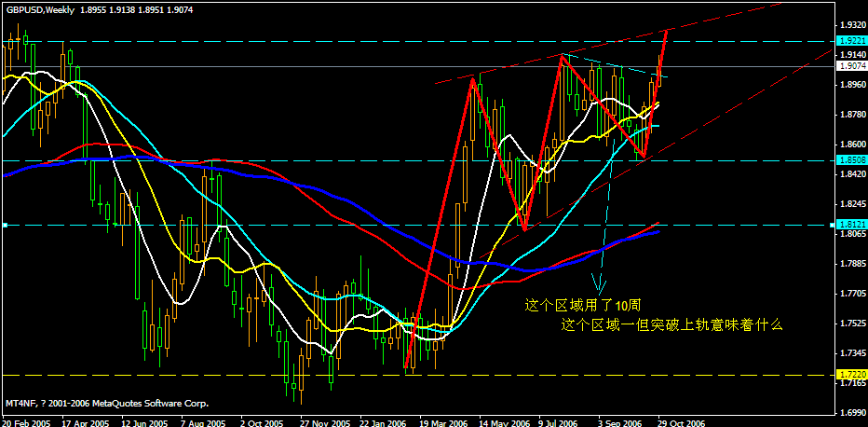Select the annotation text 这个区域用了10周
The image size is (868, 427).
point(583,305)
